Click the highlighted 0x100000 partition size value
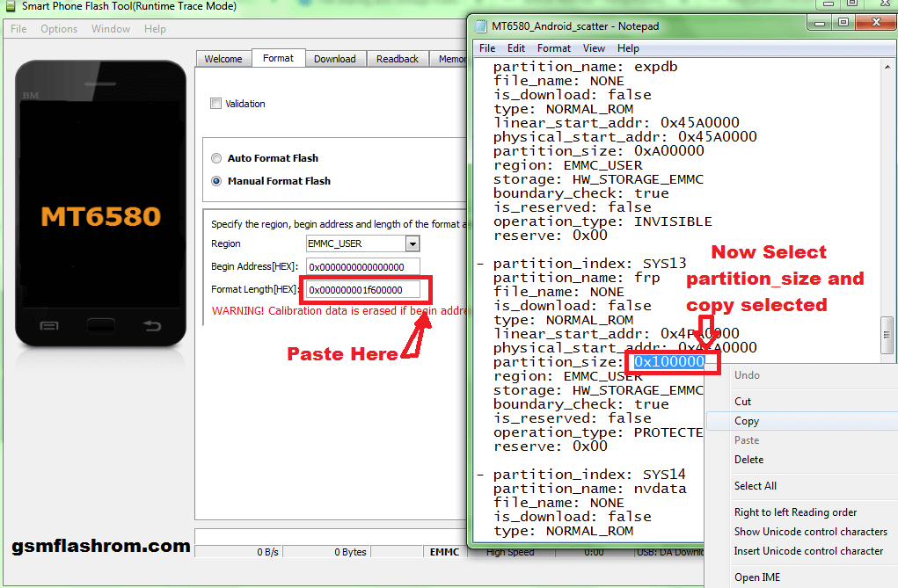 669,362
